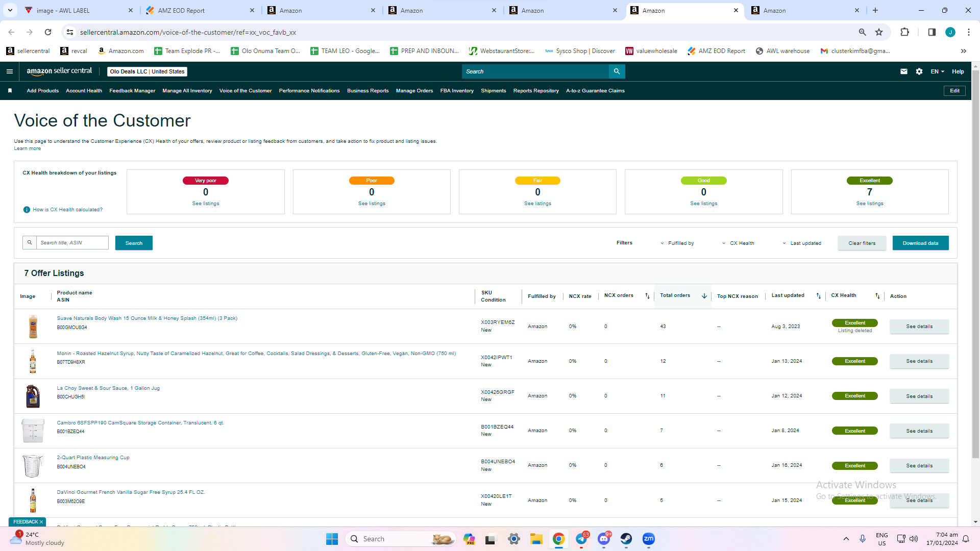Sort by Last updated column arrows
The width and height of the screenshot is (980, 551).
[x=819, y=296]
